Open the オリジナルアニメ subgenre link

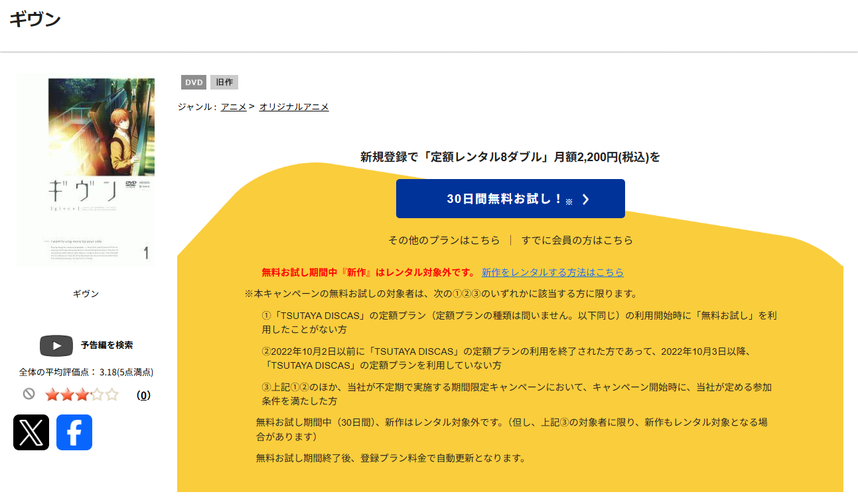[x=294, y=106]
